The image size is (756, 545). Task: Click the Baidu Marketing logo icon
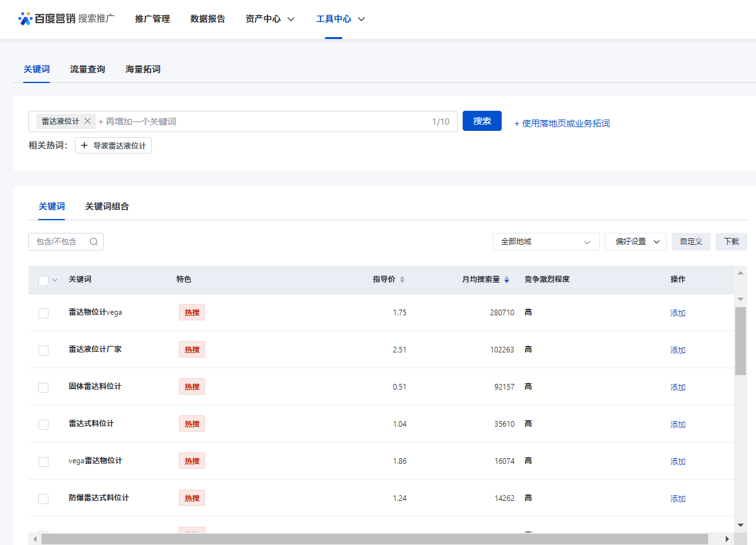point(25,19)
